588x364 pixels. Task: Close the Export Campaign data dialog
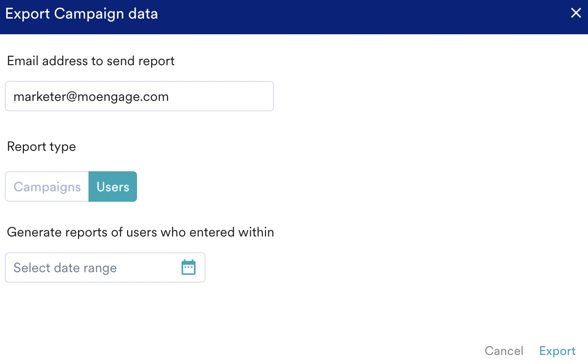(576, 13)
